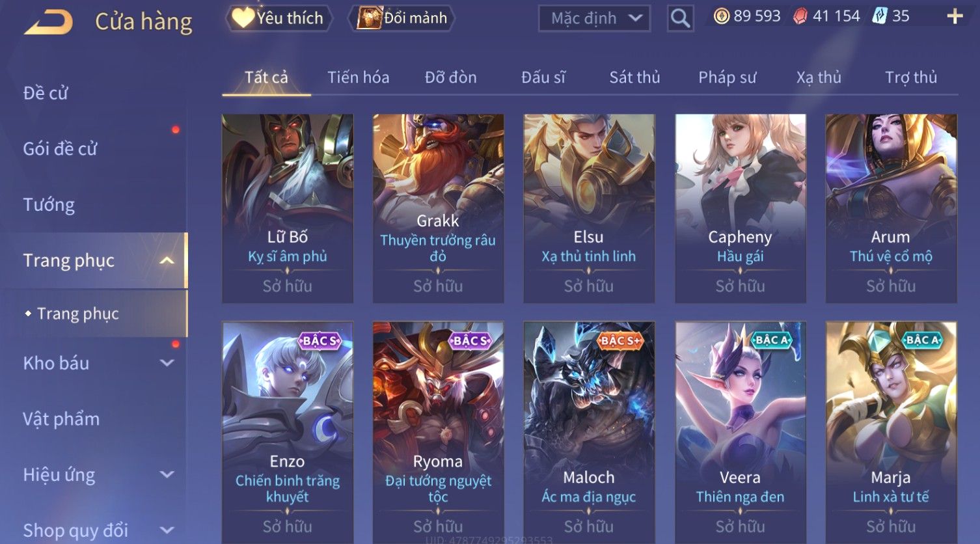This screenshot has height=544, width=980.
Task: Open search with the magnifying glass icon
Action: pyautogui.click(x=680, y=18)
